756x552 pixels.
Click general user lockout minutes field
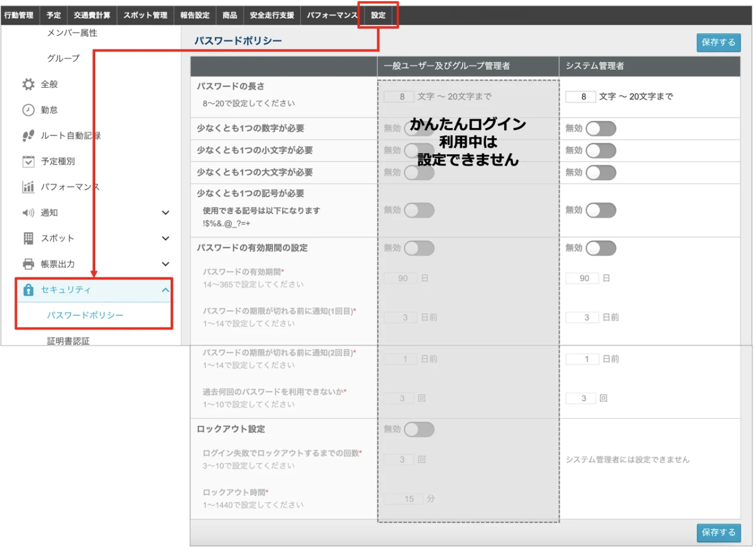pos(403,499)
